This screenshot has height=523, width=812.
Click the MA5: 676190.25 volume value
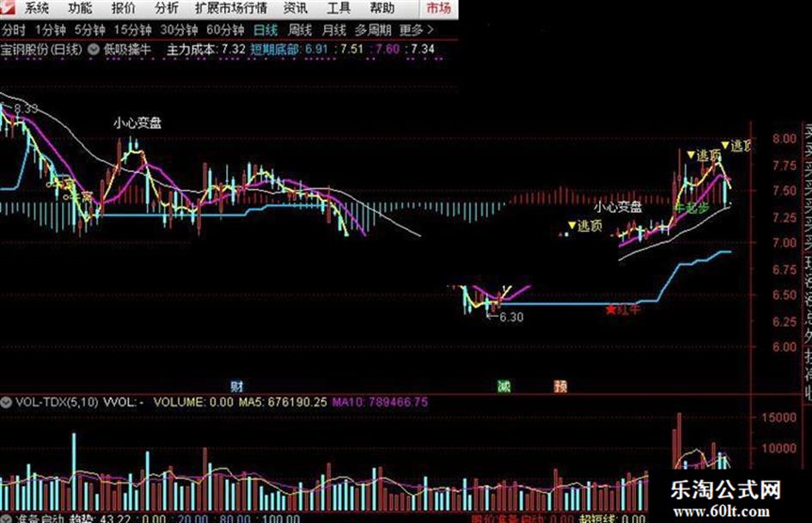pos(283,402)
